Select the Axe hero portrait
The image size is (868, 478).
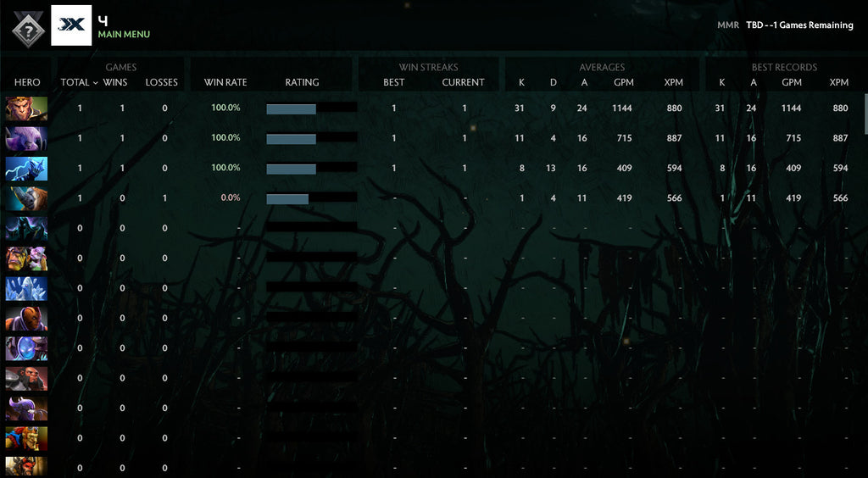point(26,378)
